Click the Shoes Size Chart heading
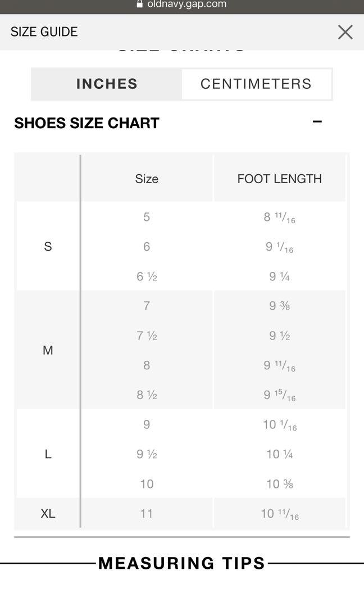Screen dimensions: 364x607 [87, 123]
